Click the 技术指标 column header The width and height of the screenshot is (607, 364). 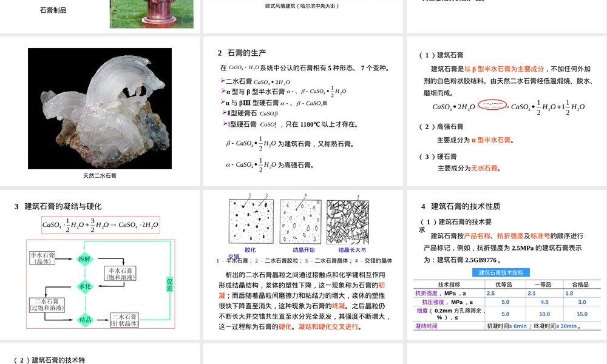[x=449, y=285]
